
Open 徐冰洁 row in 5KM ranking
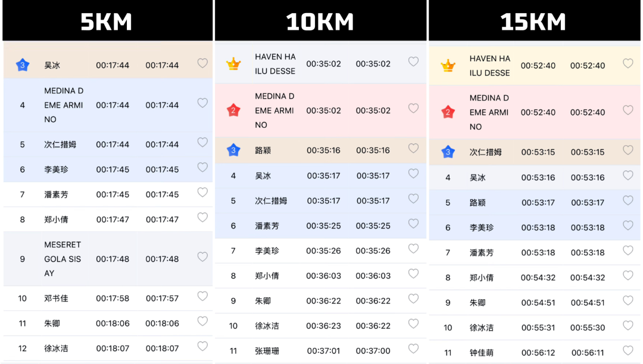108,349
